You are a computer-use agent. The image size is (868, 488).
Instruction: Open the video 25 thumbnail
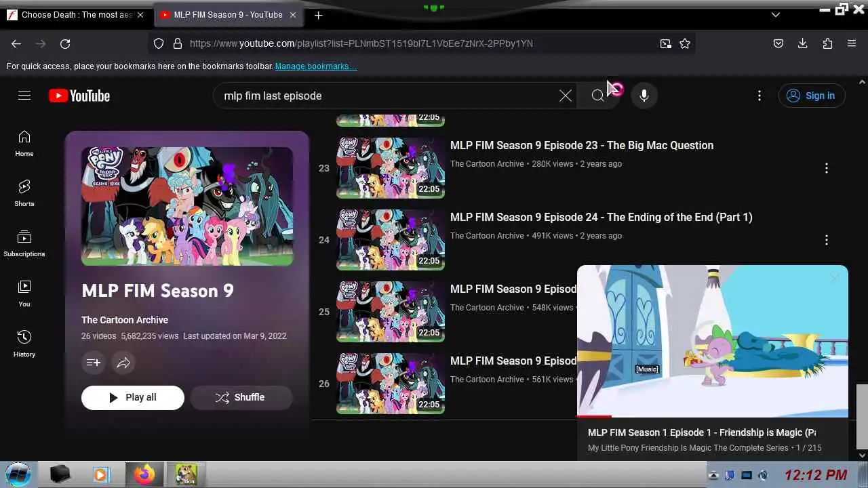tap(391, 312)
